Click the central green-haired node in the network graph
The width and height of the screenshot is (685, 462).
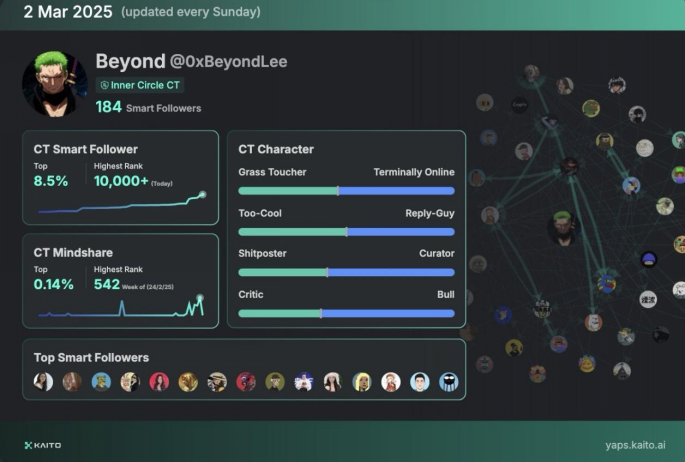pos(564,228)
